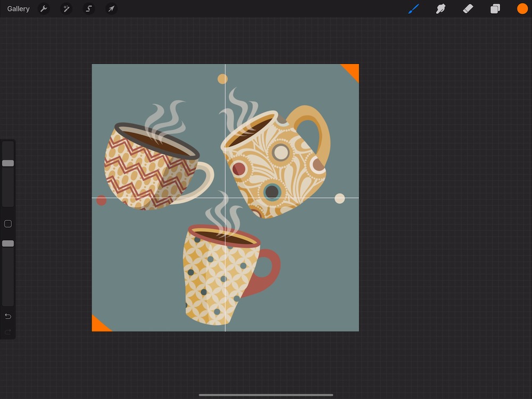Viewport: 532px width, 399px height.
Task: Tap the square modifier button in sidebar
Action: tap(8, 224)
